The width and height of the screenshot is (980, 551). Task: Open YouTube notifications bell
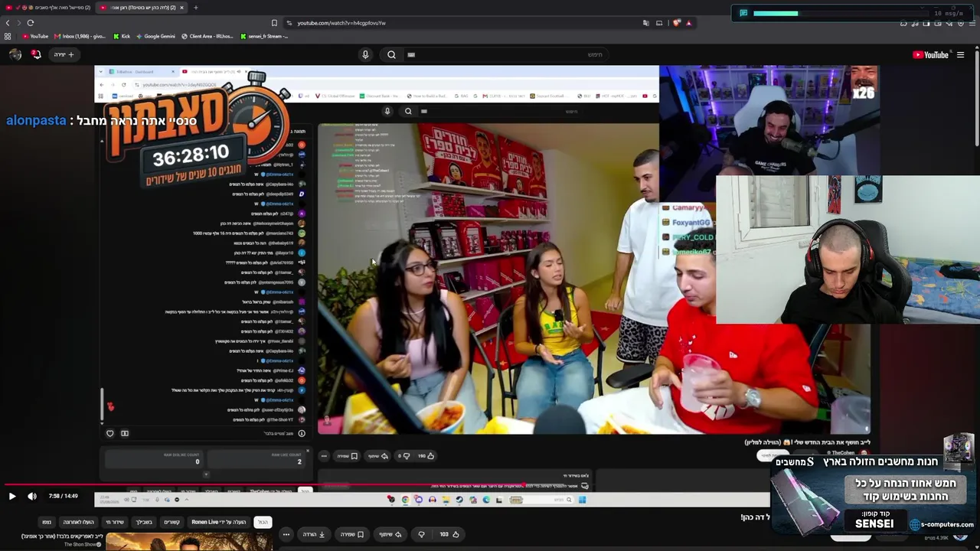(x=36, y=54)
